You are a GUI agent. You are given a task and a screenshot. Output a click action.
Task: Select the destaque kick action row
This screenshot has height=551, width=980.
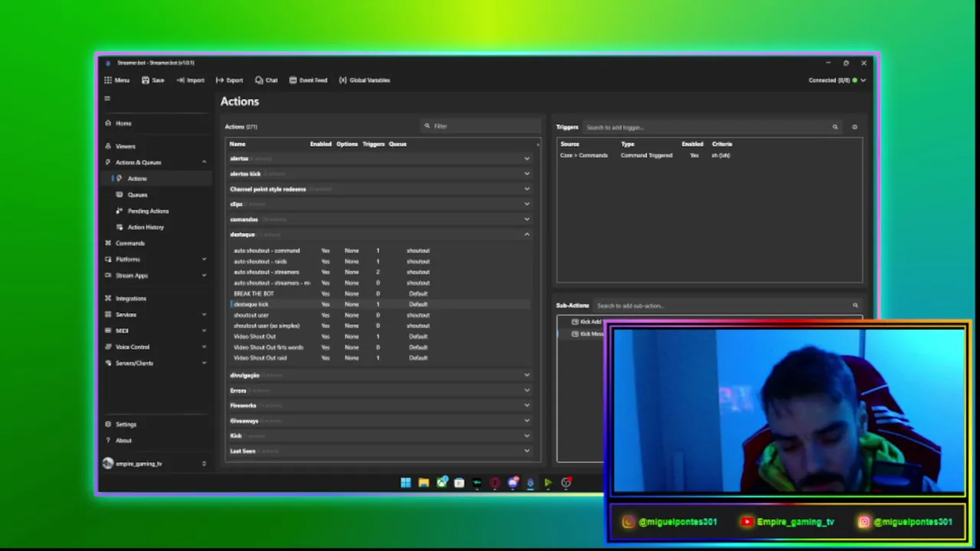(x=380, y=304)
